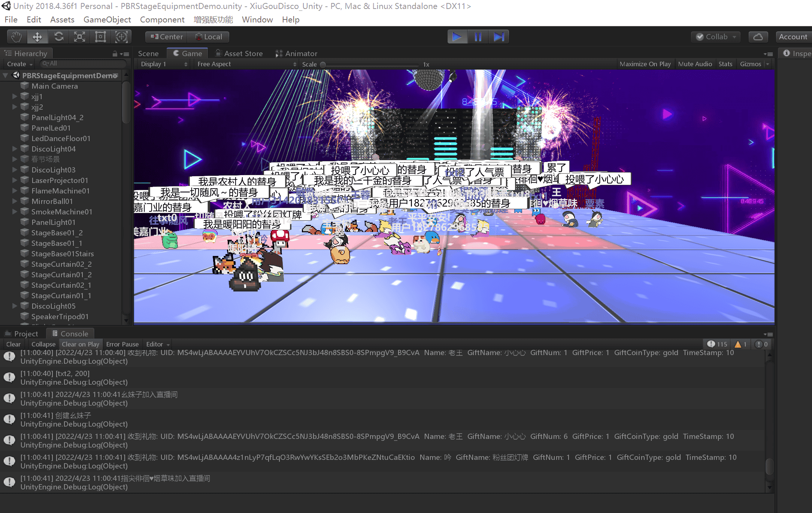Select the Rect transform tool
The image size is (812, 513).
tap(100, 36)
